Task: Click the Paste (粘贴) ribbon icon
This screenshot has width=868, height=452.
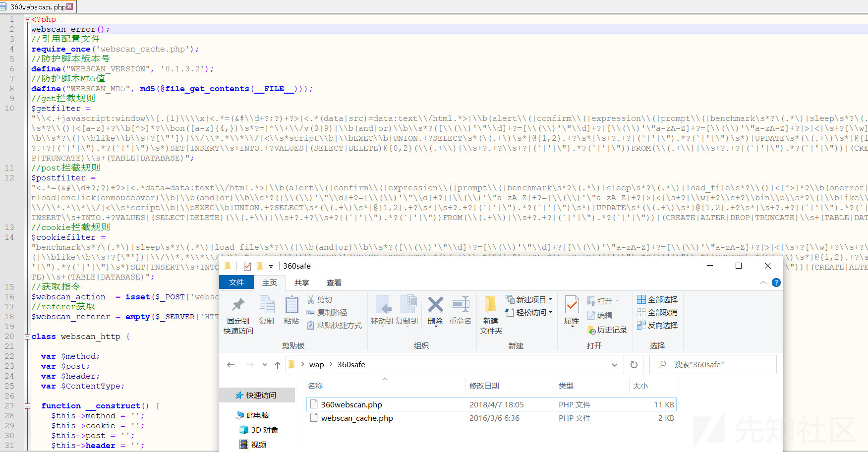Action: [x=291, y=305]
